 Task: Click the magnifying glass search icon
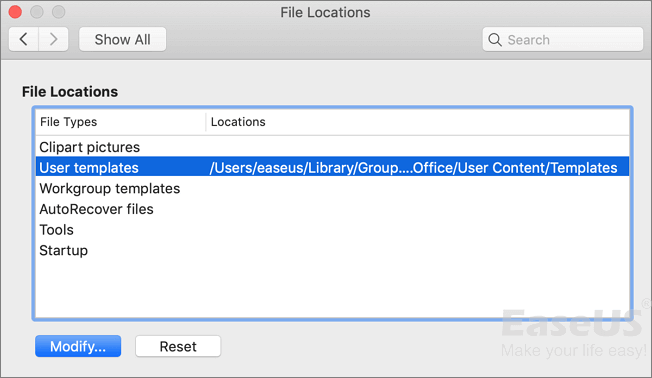click(x=495, y=40)
